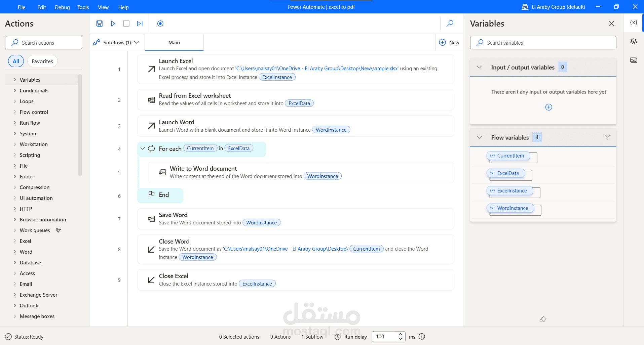Add a new input/output variable plus icon

[548, 107]
